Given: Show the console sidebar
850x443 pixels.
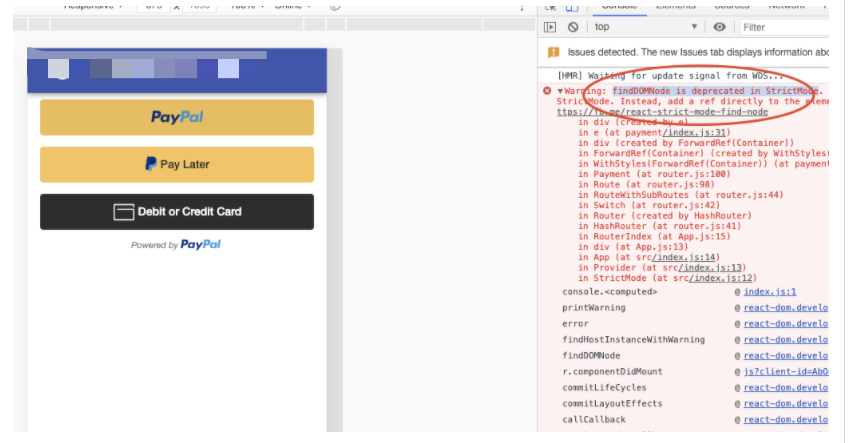Looking at the screenshot, I should coord(550,27).
